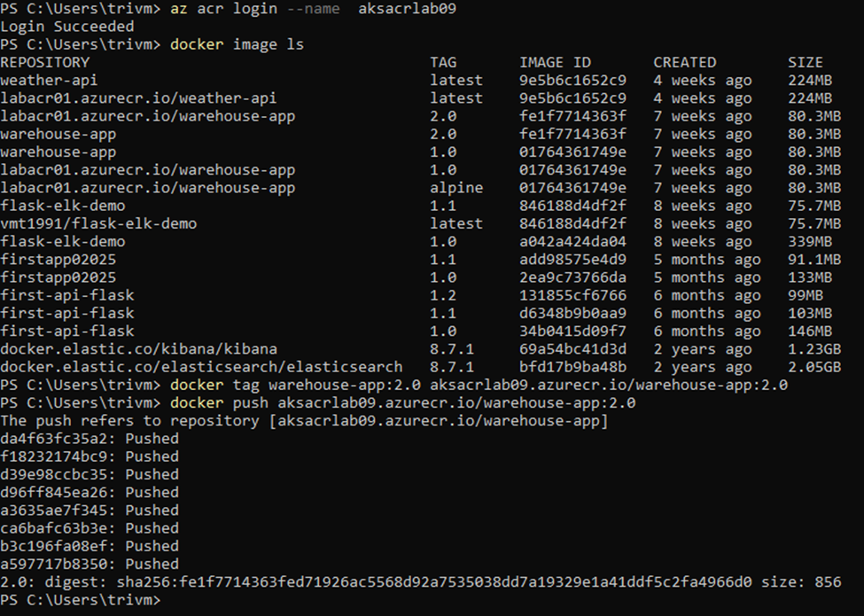Click the '99MB' size value
The image size is (864, 616).
(805, 295)
